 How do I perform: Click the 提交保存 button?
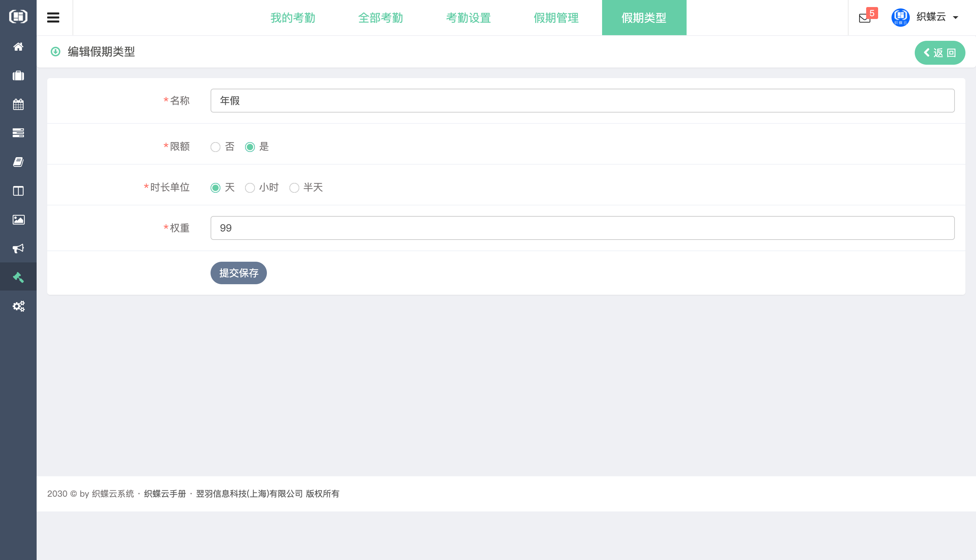tap(238, 273)
